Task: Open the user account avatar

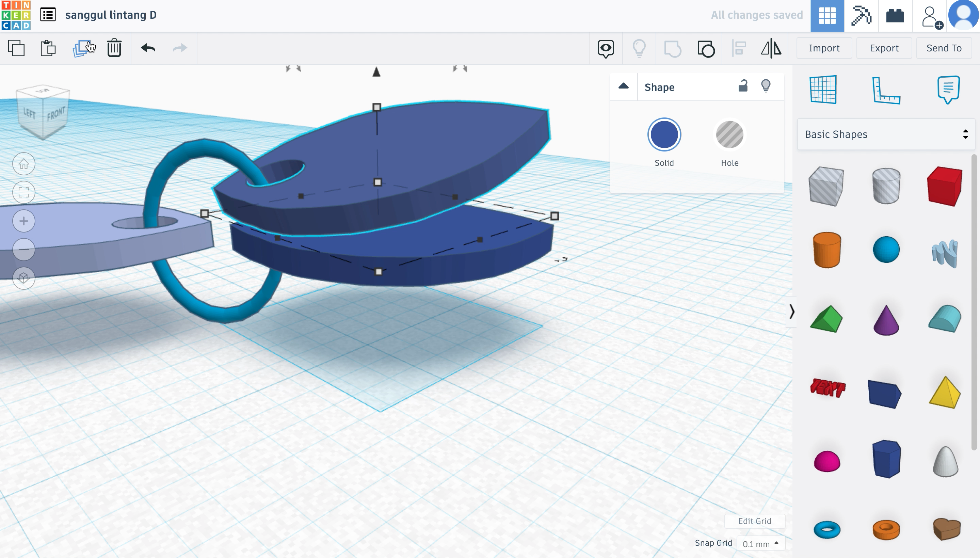Action: coord(963,16)
